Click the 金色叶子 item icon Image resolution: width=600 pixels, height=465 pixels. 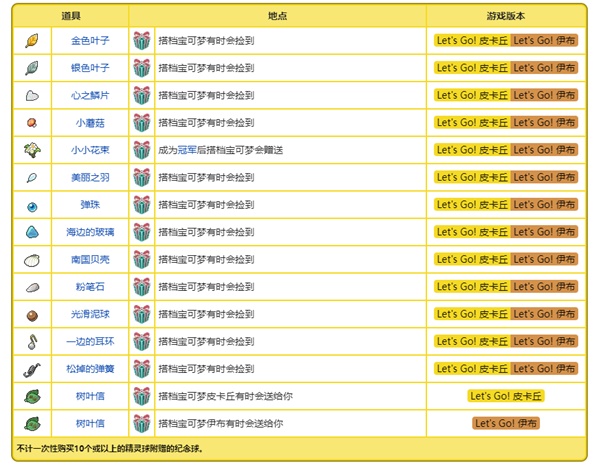32,41
